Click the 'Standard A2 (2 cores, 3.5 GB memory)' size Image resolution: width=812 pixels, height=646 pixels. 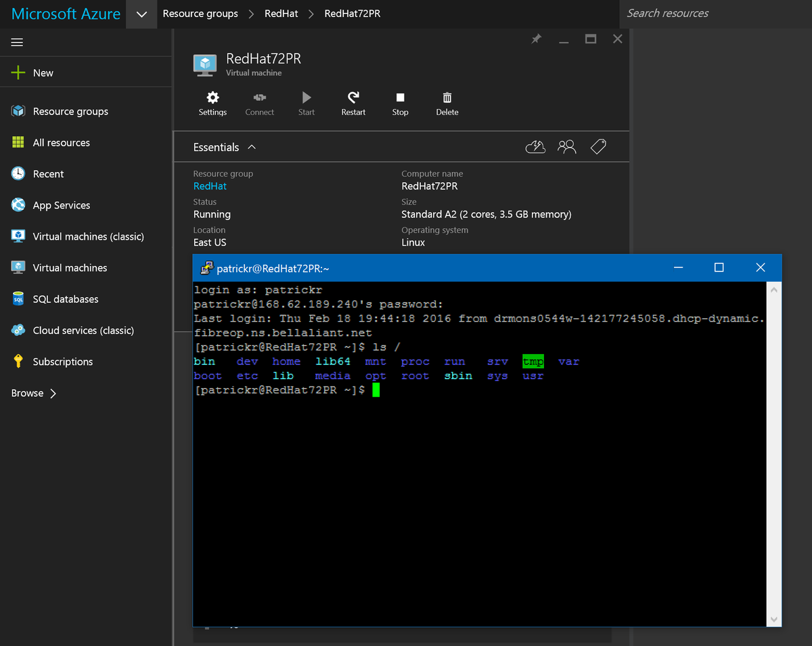pyautogui.click(x=487, y=214)
